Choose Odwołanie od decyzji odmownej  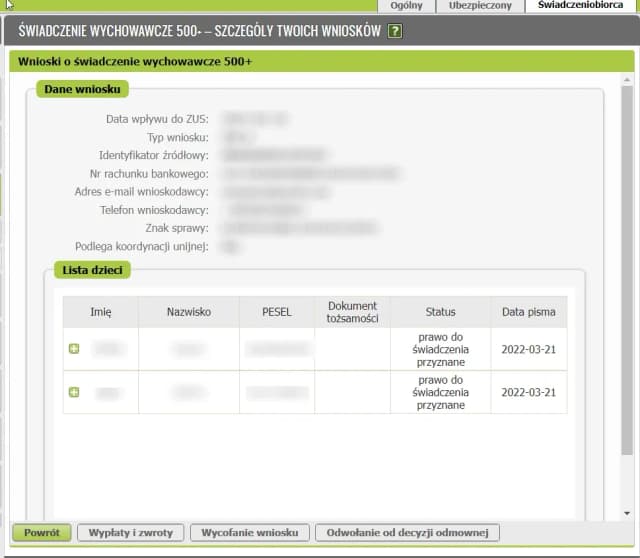click(406, 532)
